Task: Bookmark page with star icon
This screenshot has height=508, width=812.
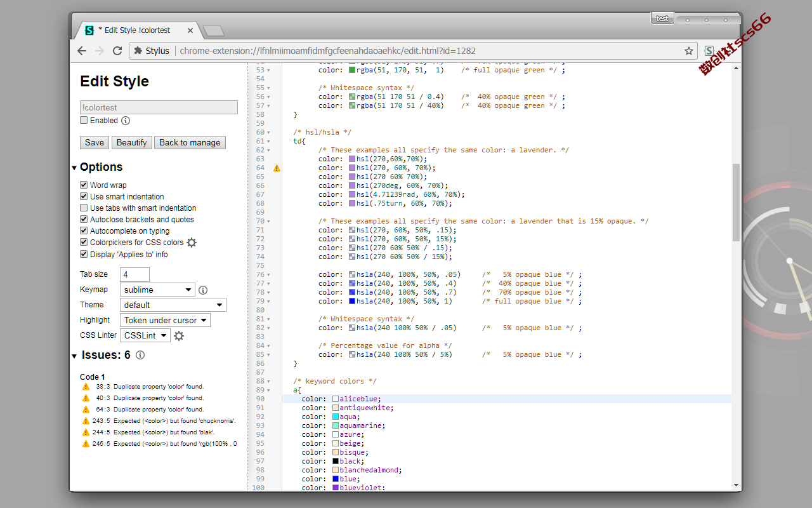Action: tap(689, 51)
